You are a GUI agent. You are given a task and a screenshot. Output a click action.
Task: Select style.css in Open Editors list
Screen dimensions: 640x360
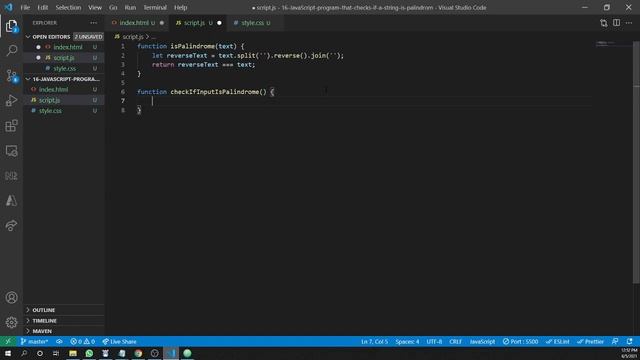64,69
